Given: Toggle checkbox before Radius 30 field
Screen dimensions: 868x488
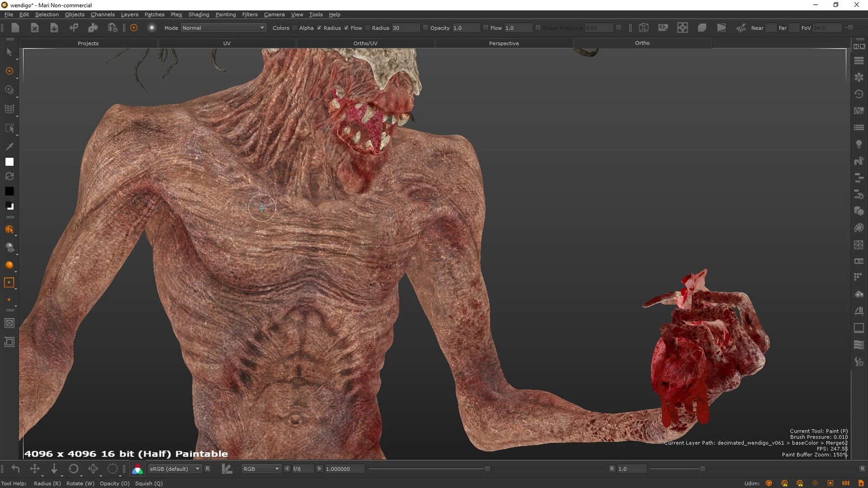Looking at the screenshot, I should click(367, 28).
